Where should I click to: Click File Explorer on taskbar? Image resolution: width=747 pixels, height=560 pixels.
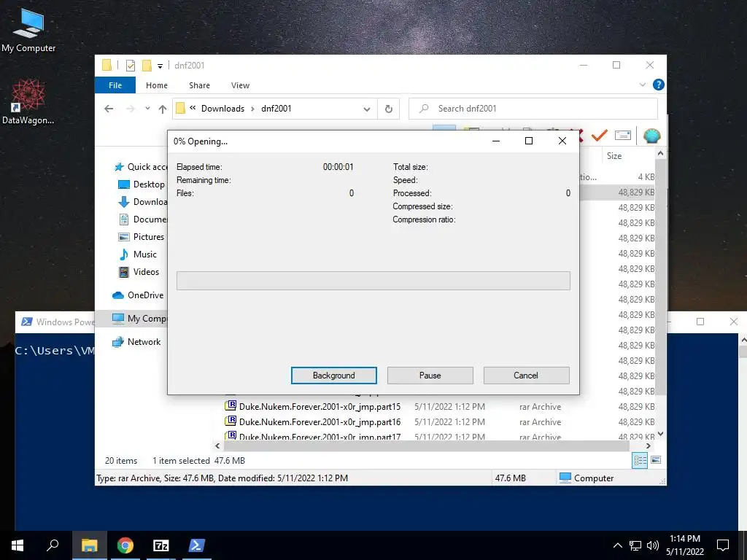point(89,545)
